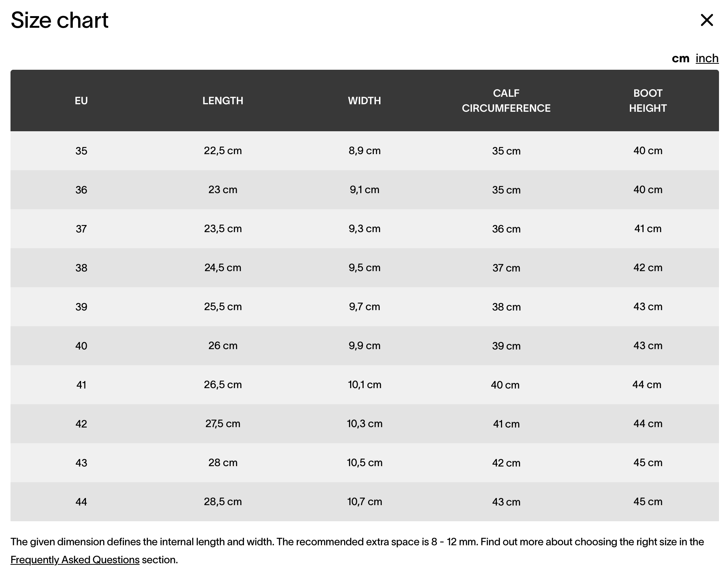The image size is (728, 570).
Task: Click the 22,5 cm length value
Action: pyautogui.click(x=223, y=151)
